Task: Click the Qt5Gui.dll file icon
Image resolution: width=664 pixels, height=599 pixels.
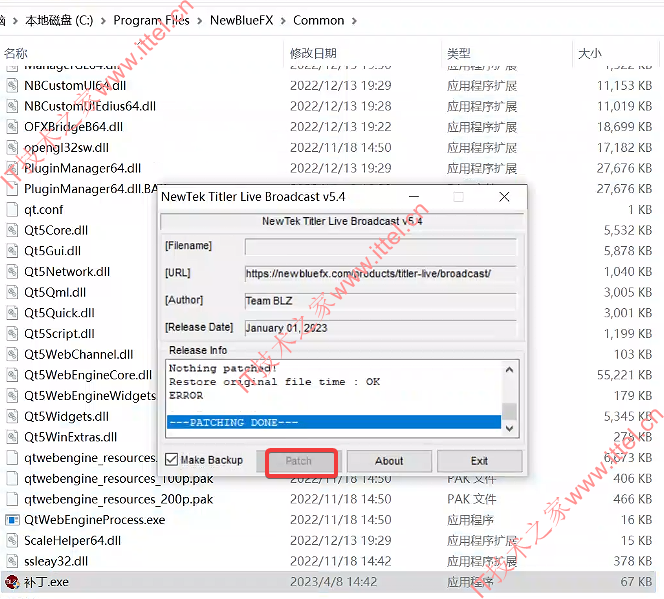Action: pyautogui.click(x=12, y=251)
